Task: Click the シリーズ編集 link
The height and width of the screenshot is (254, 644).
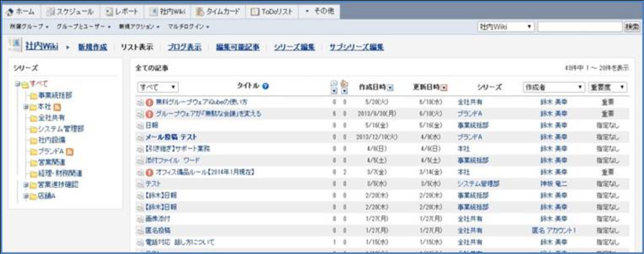Action: pyautogui.click(x=294, y=47)
